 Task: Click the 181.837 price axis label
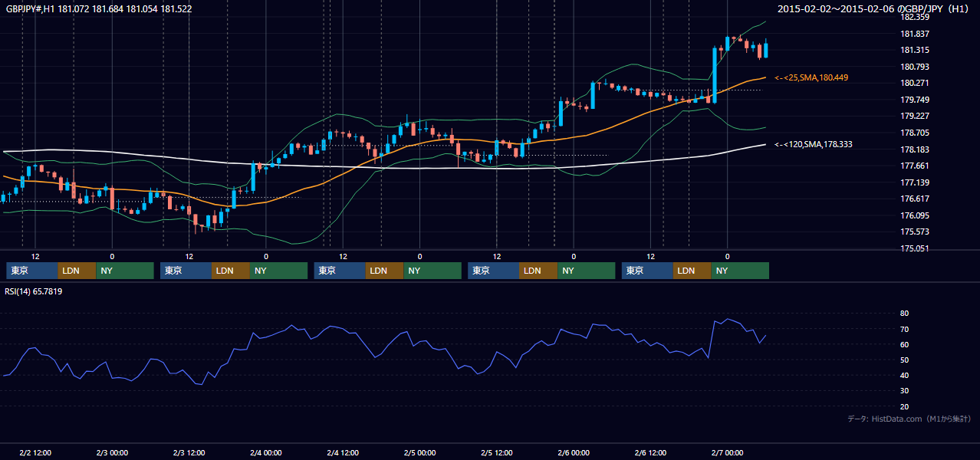(x=914, y=34)
